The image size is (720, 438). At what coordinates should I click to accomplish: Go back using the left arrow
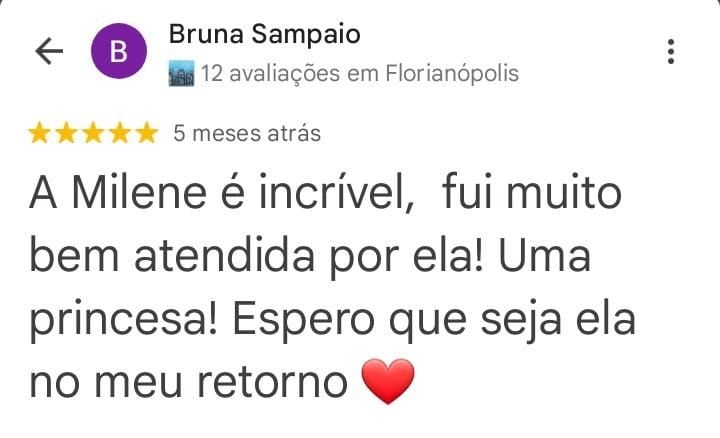tap(49, 51)
